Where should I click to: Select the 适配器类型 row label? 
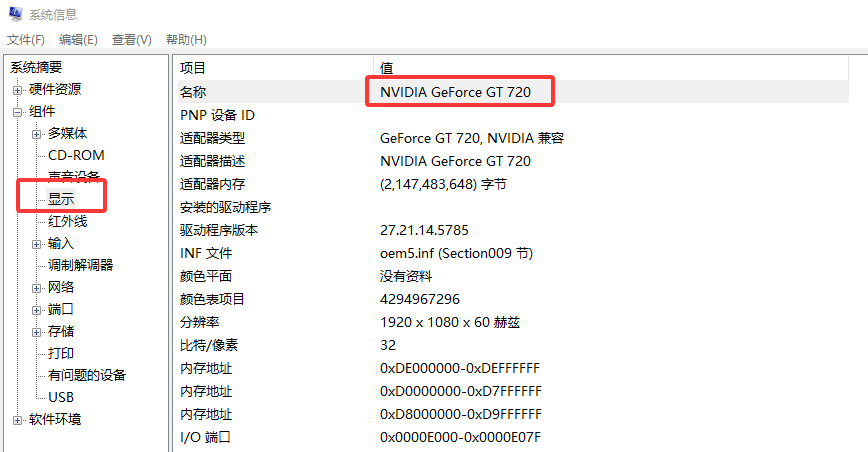[x=213, y=138]
